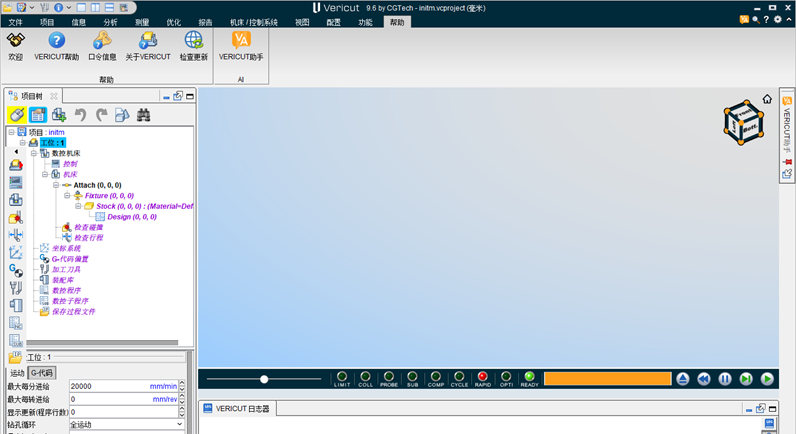Click the single step simulation button

[x=746, y=379]
